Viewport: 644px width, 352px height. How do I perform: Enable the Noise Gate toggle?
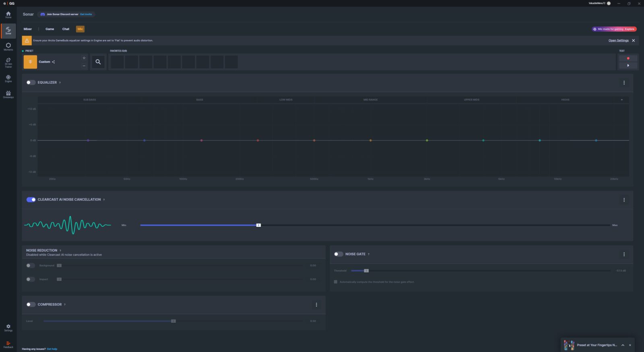tap(339, 254)
